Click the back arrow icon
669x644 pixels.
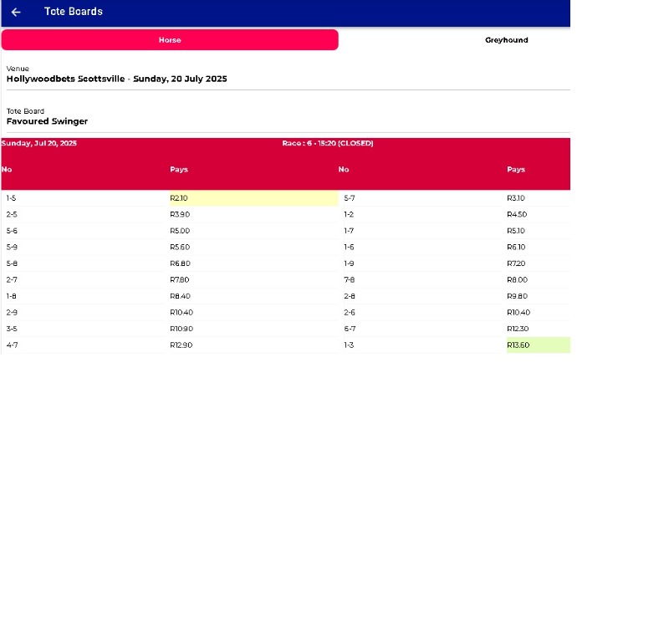(x=16, y=12)
